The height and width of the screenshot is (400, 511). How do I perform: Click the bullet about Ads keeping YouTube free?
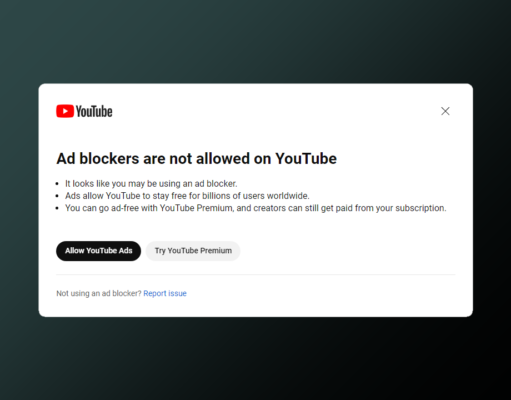click(187, 196)
